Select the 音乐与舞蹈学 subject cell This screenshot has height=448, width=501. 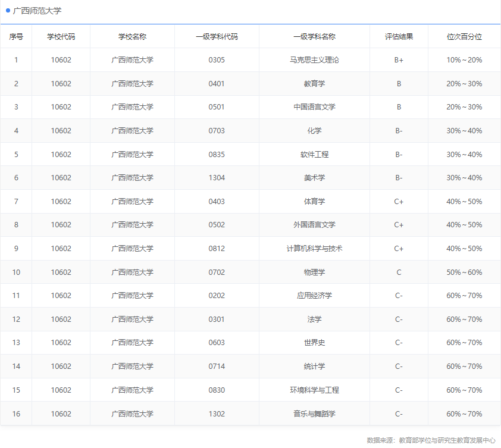click(314, 414)
